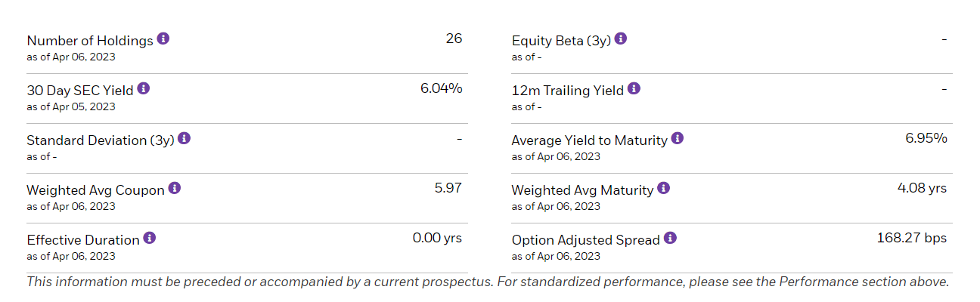Viewport: 980px width, 302px height.
Task: Select the 4.08 yrs maturity value
Action: 922,188
